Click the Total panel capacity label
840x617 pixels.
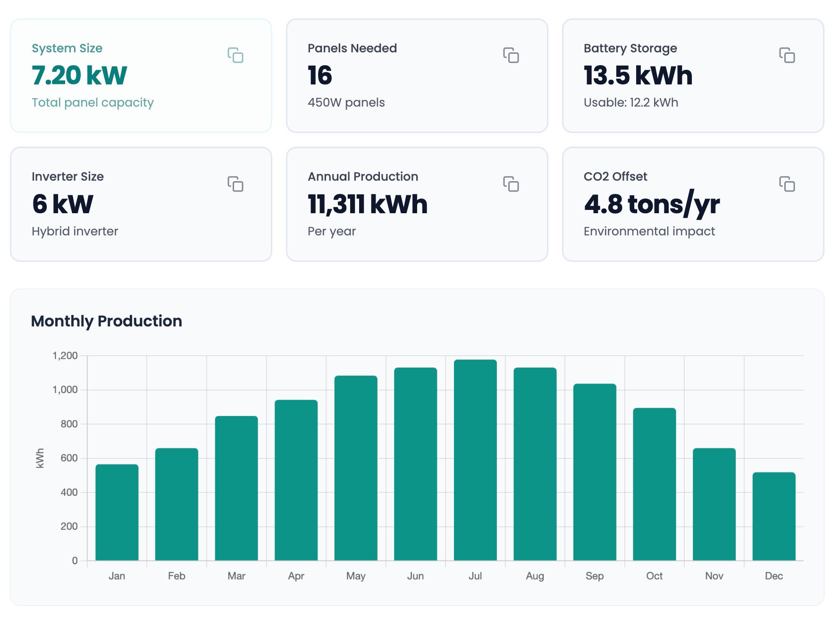(x=92, y=102)
